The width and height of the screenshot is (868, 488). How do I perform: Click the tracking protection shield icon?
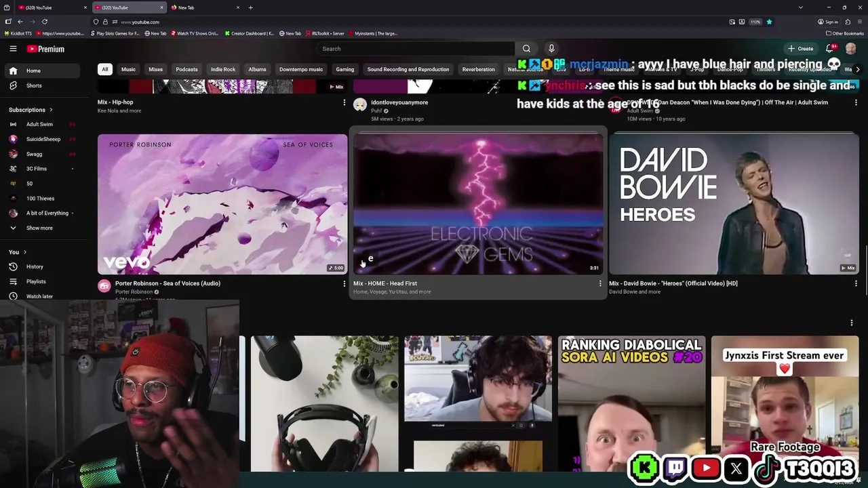(x=96, y=22)
